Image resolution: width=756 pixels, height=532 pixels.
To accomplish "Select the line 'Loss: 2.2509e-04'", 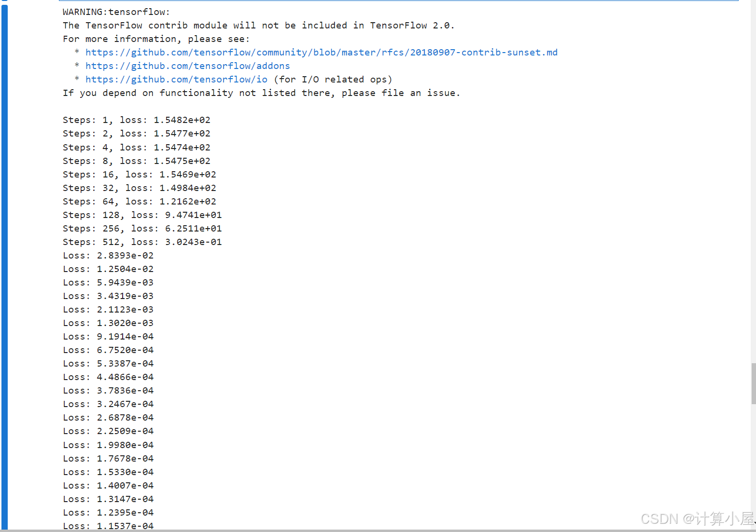I will point(108,431).
